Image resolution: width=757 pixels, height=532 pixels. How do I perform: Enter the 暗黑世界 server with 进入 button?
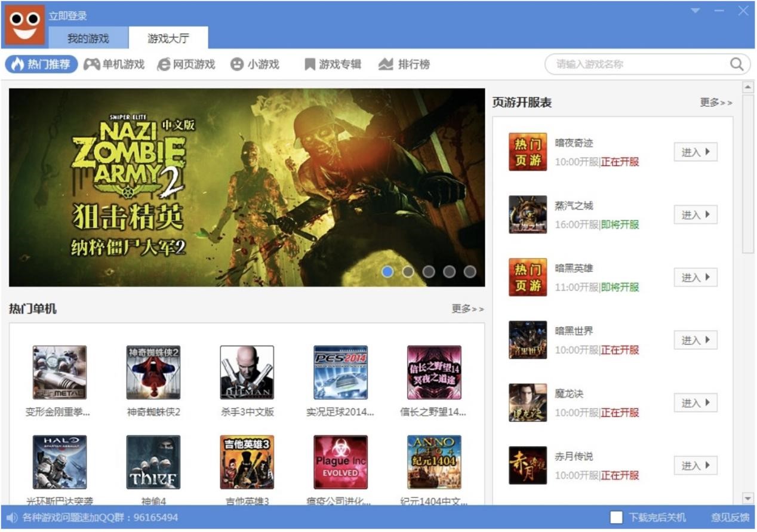(x=696, y=340)
